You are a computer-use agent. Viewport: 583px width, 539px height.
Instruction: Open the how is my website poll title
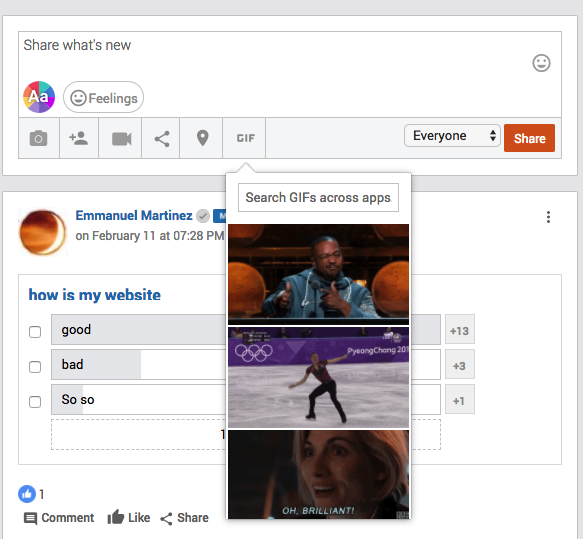pos(95,295)
